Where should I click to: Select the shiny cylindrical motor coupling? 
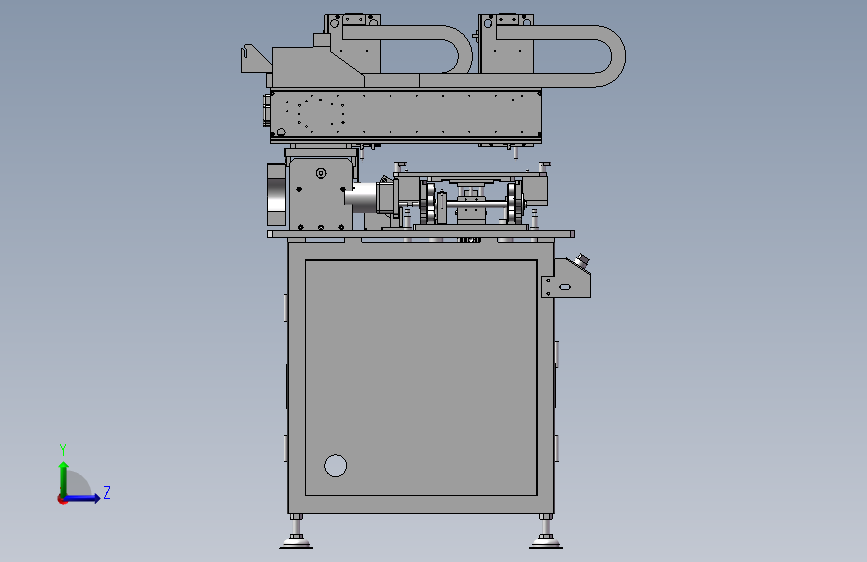pyautogui.click(x=361, y=197)
